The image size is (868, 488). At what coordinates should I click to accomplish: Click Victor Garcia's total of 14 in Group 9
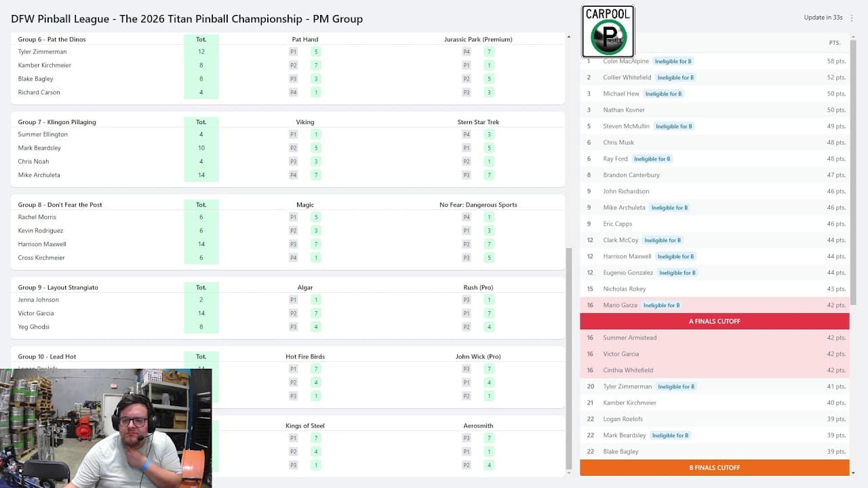coord(201,313)
